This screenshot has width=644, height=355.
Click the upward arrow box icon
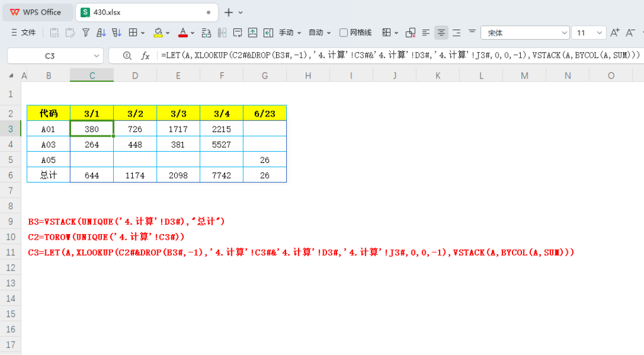(253, 33)
